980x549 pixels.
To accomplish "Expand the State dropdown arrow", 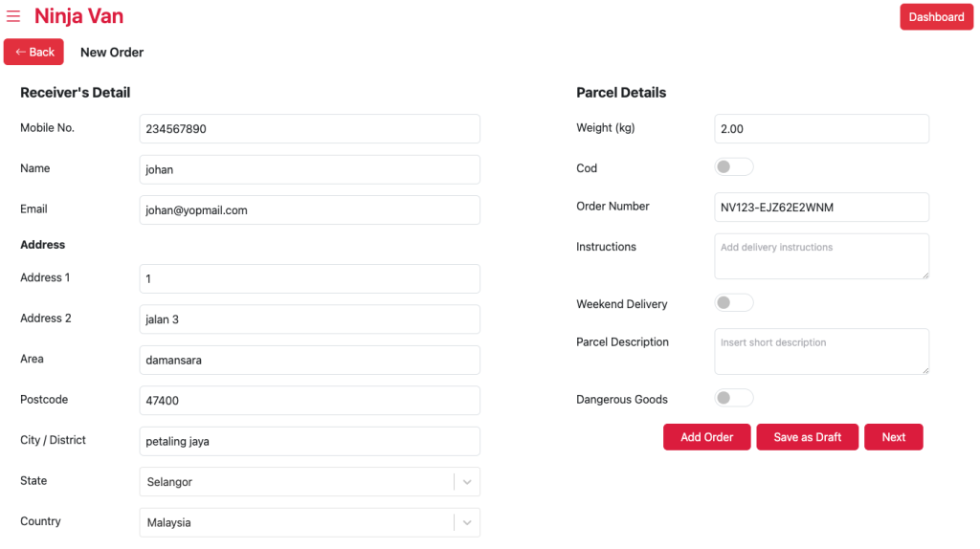I will point(467,482).
